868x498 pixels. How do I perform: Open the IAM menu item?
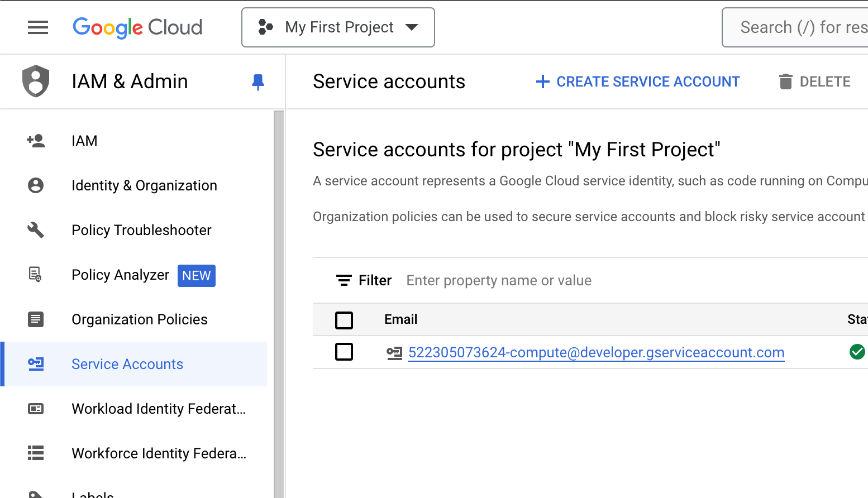[134, 141]
